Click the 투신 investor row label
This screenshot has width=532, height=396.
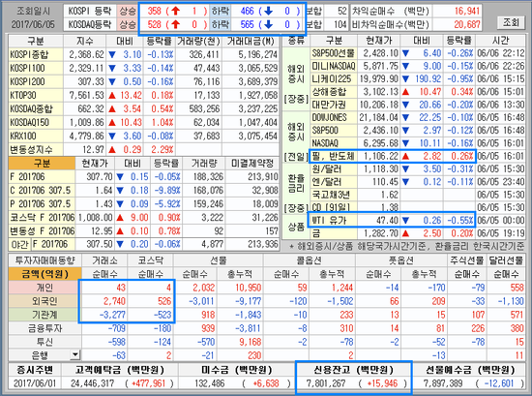(x=44, y=342)
